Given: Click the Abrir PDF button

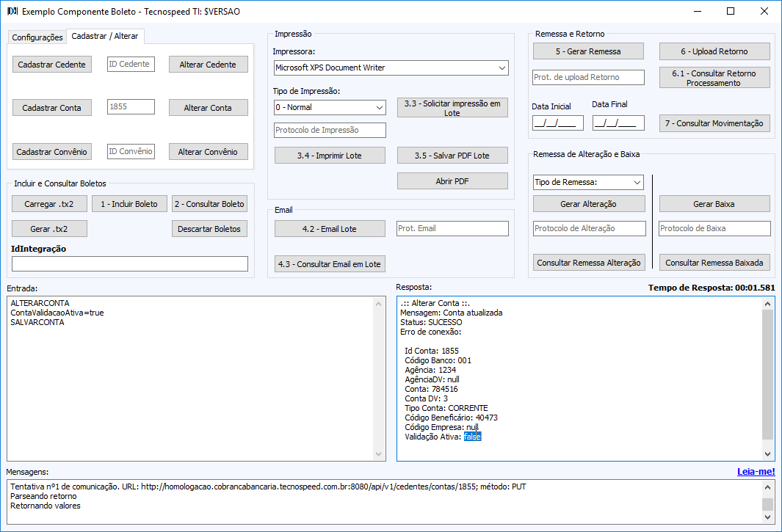Looking at the screenshot, I should 452,181.
